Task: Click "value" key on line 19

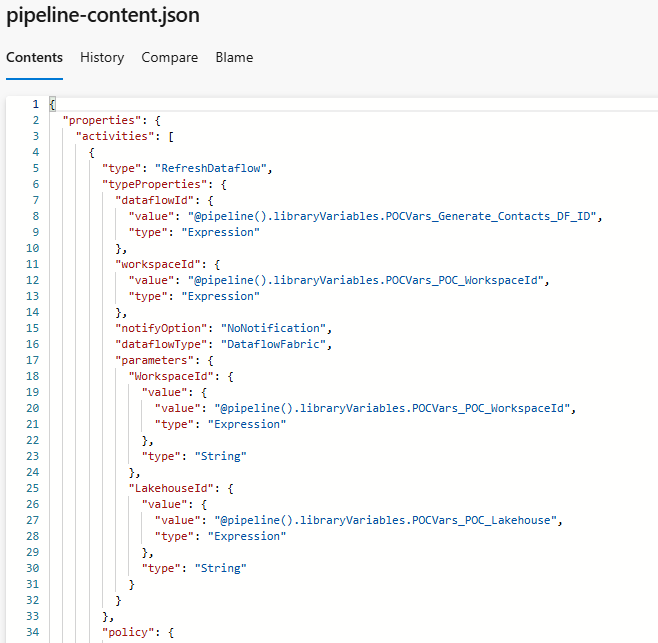Action: click(x=164, y=392)
